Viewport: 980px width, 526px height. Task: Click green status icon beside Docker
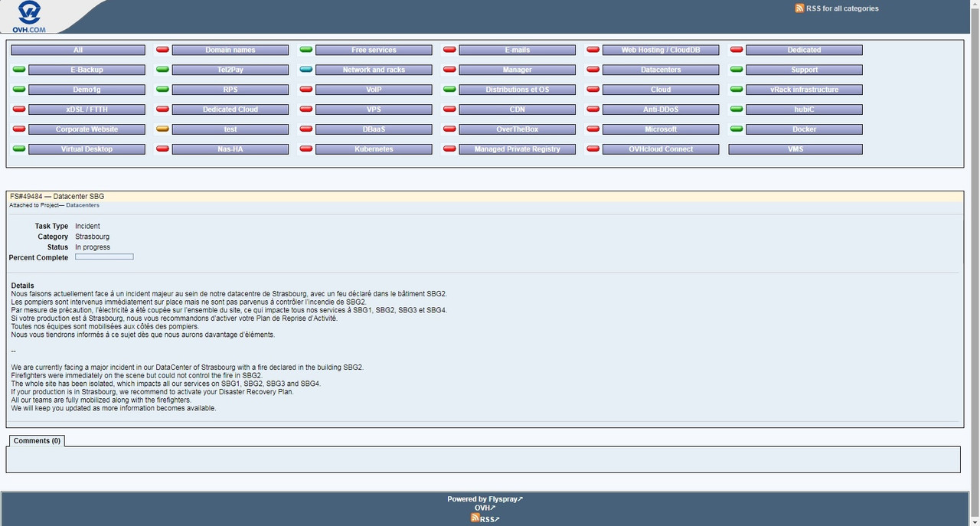(737, 129)
